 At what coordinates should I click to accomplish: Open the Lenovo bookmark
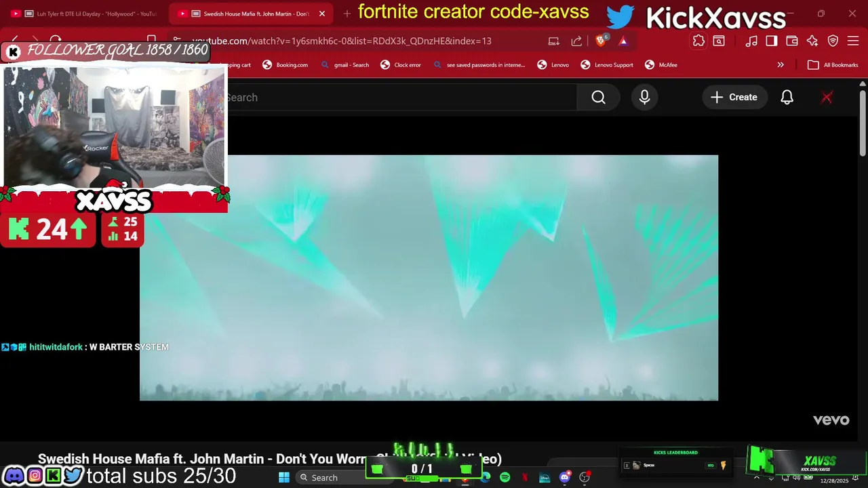[553, 65]
